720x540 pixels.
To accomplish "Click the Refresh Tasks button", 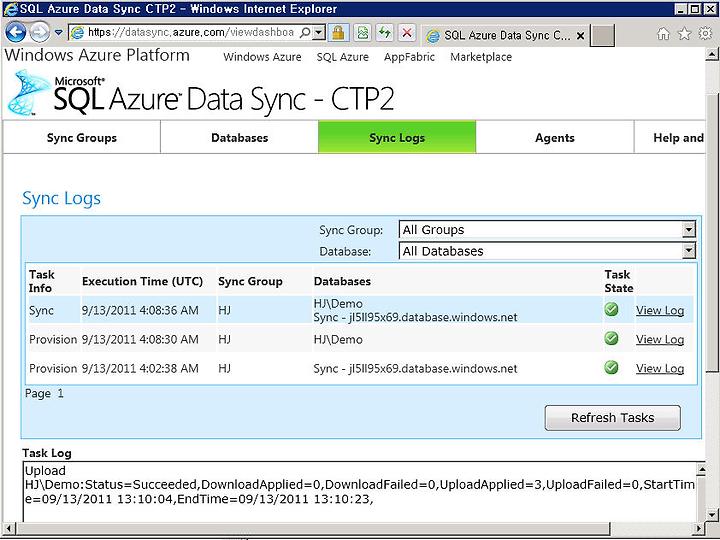I will (x=613, y=417).
